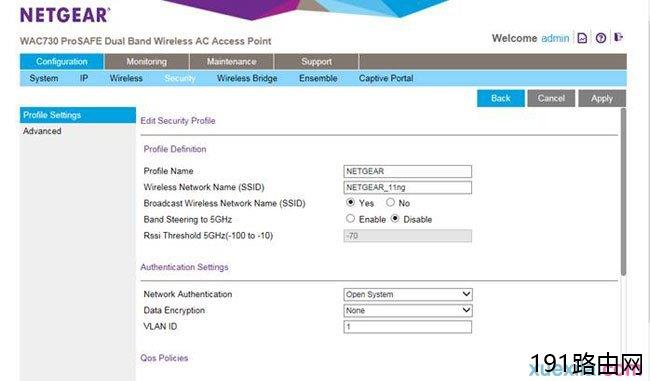
Task: Open the Wireless submenu
Action: [126, 78]
